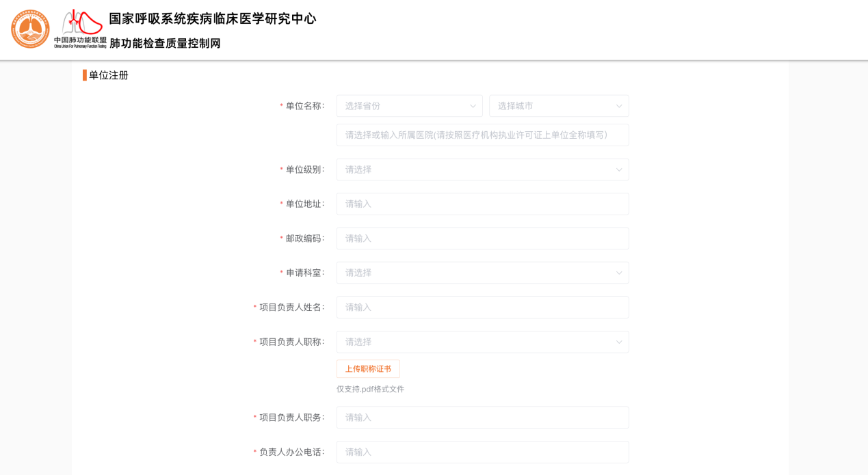Click the hospital name input field
The image size is (868, 475).
click(482, 135)
